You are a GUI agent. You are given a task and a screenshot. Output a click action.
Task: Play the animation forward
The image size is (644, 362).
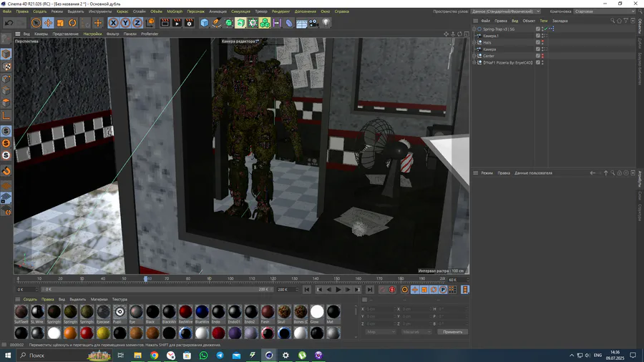tap(338, 290)
